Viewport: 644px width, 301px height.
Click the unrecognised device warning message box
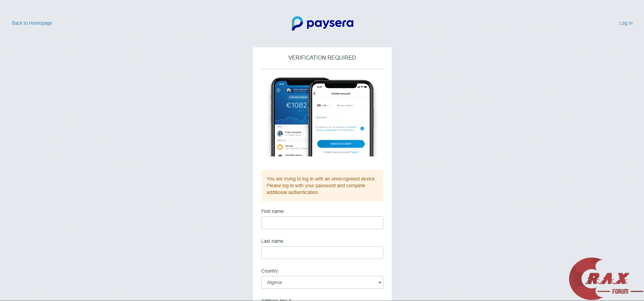coord(322,186)
